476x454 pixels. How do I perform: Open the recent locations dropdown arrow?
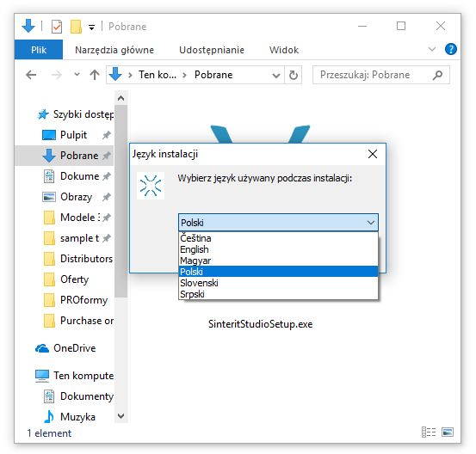[77, 74]
